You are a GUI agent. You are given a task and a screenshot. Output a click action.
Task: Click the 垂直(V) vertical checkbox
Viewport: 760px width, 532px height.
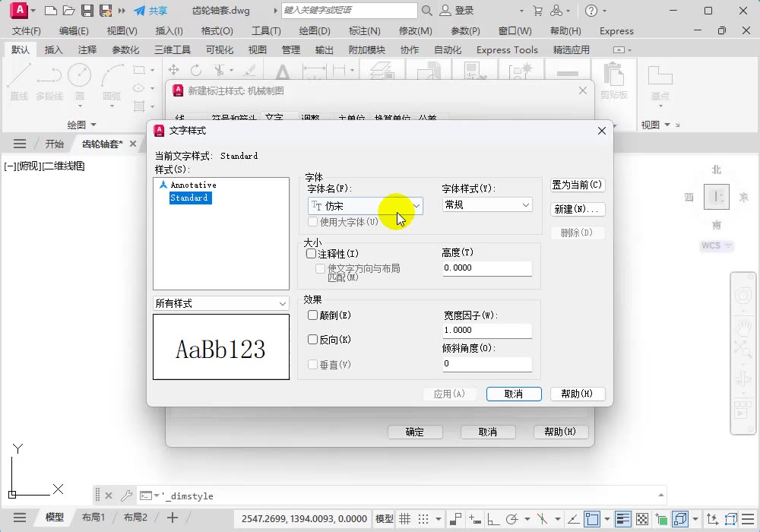pyautogui.click(x=312, y=364)
